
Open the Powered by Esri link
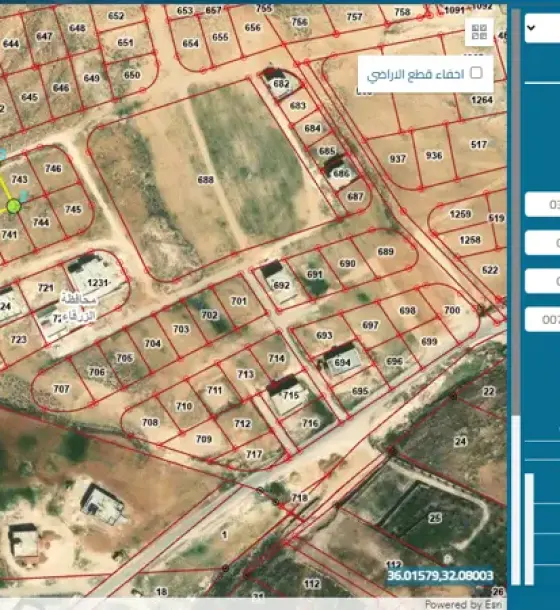click(x=463, y=604)
